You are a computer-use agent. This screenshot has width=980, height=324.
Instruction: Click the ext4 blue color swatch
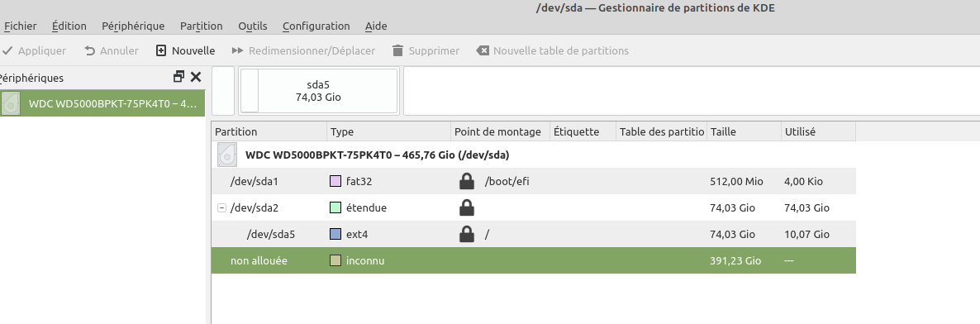click(x=335, y=235)
